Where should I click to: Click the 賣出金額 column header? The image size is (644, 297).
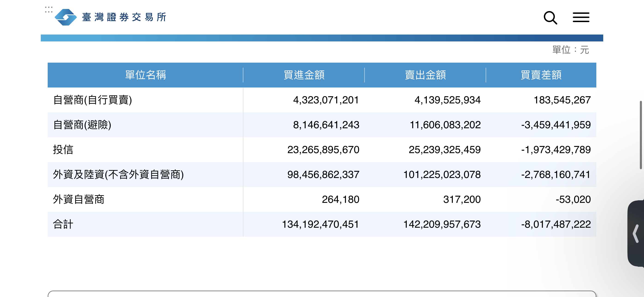(x=425, y=75)
